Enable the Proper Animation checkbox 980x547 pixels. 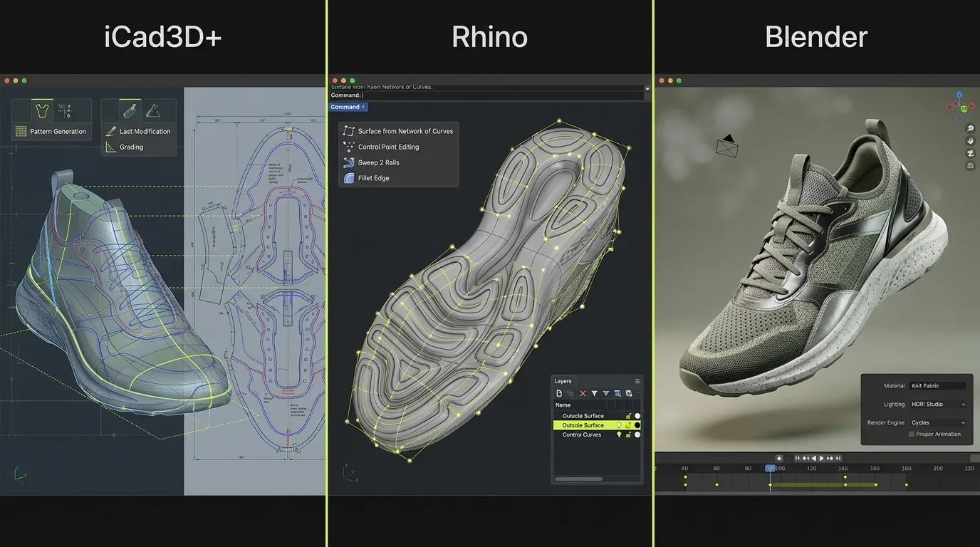(912, 434)
